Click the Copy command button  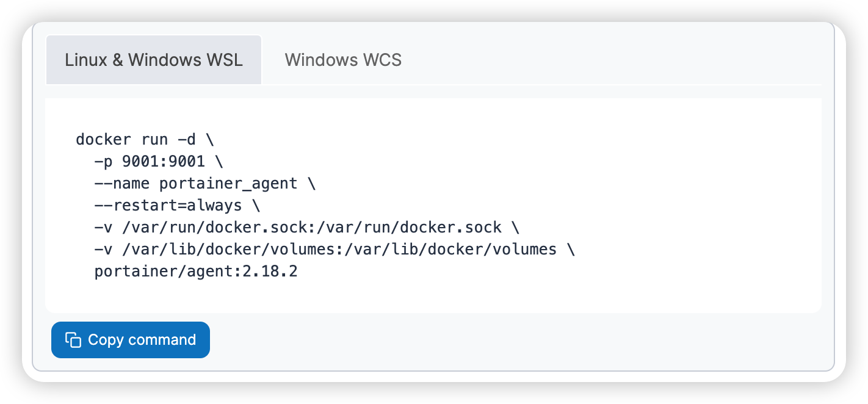[130, 339]
